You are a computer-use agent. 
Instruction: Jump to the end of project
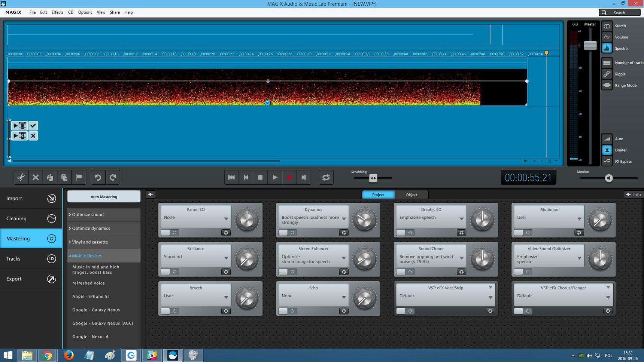click(304, 177)
